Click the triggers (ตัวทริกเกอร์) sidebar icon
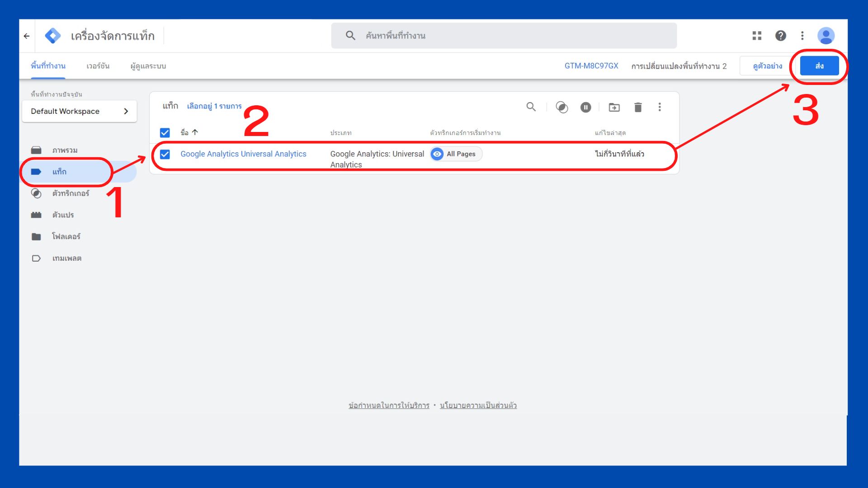The image size is (868, 488). [x=36, y=193]
